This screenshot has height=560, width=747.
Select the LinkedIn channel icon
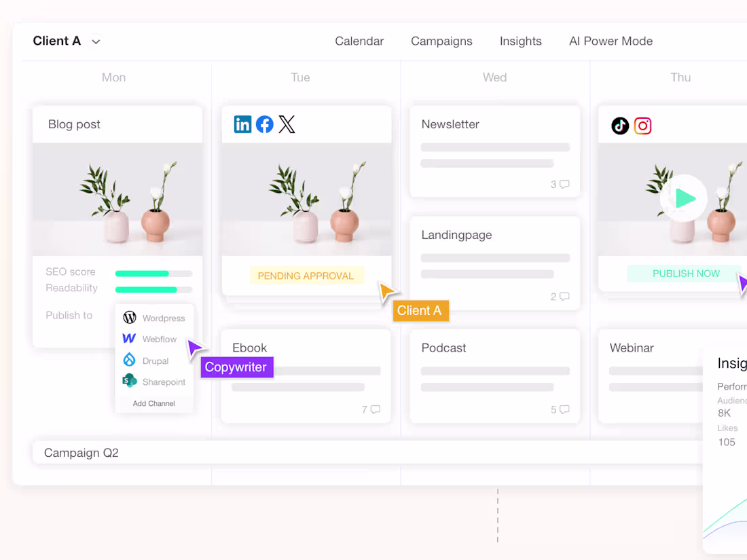(x=242, y=124)
